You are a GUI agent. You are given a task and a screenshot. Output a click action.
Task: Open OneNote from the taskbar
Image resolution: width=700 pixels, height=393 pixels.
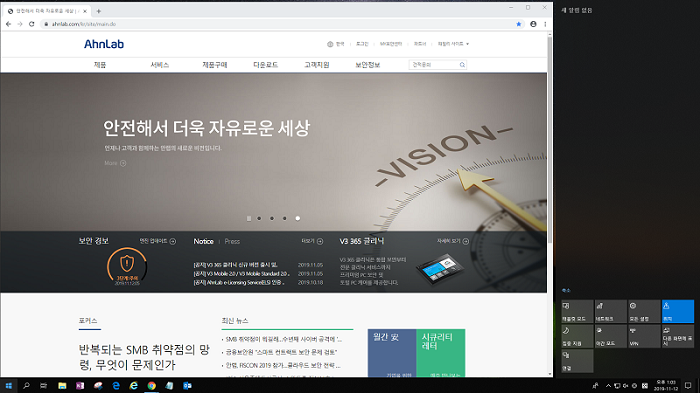80,385
